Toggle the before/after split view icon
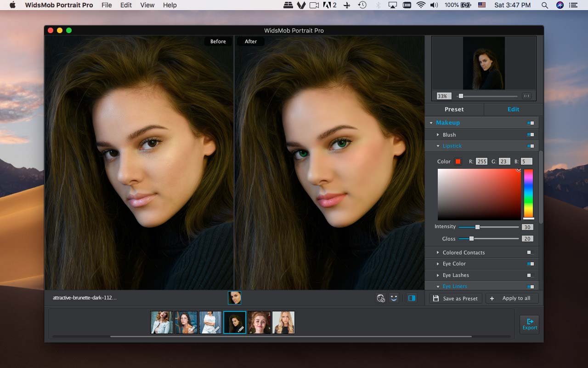 tap(412, 298)
